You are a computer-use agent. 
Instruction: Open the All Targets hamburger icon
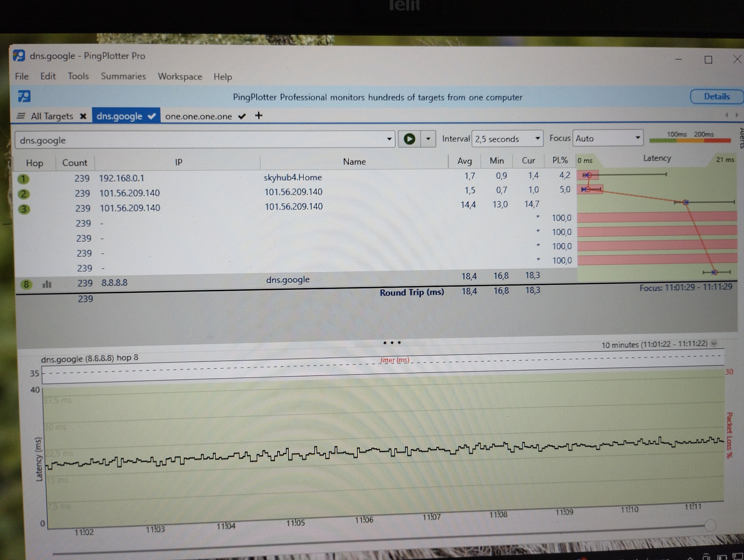pyautogui.click(x=21, y=116)
